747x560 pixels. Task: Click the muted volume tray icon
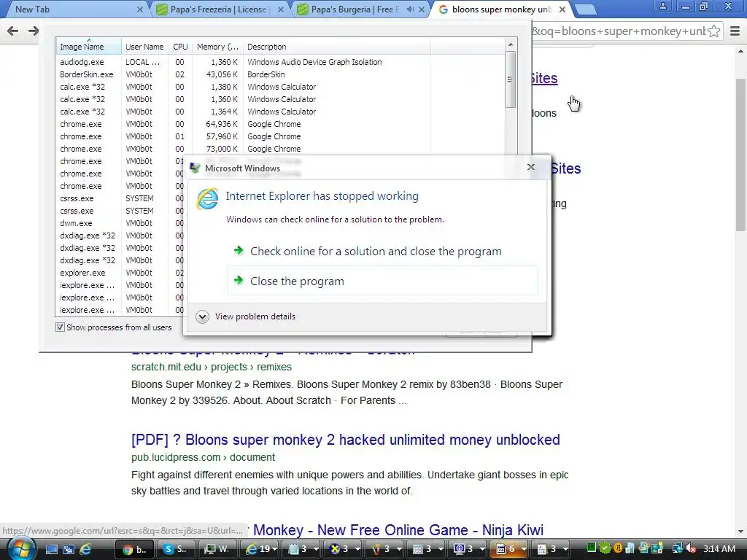coord(691,548)
